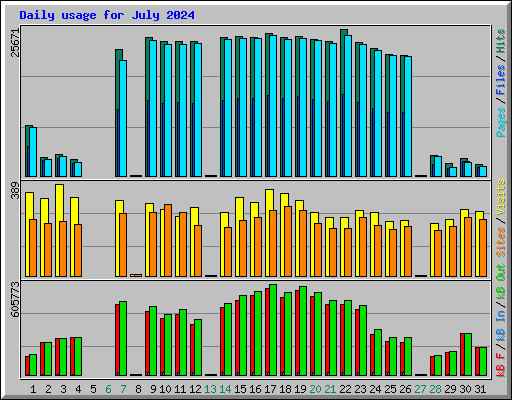Viewport: 512px width, 400px height.
Task: Click day label 5 on the x-axis
Action: click(93, 389)
